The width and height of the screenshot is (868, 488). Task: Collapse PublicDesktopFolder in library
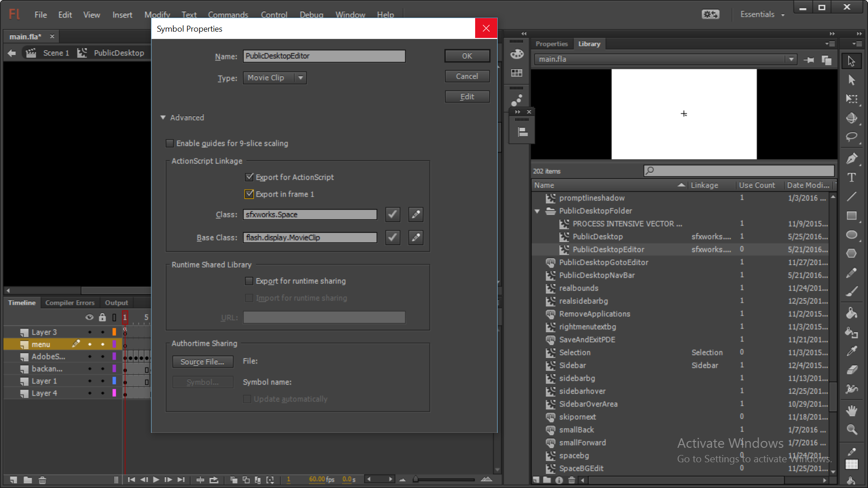[x=537, y=211]
